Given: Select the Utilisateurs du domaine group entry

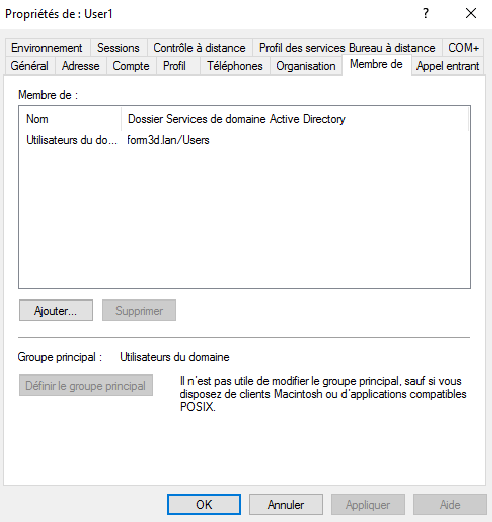Looking at the screenshot, I should 118,140.
